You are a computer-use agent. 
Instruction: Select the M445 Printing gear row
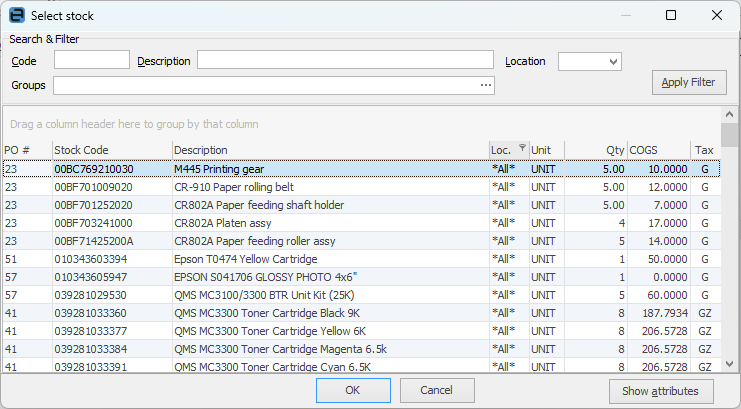pos(330,169)
